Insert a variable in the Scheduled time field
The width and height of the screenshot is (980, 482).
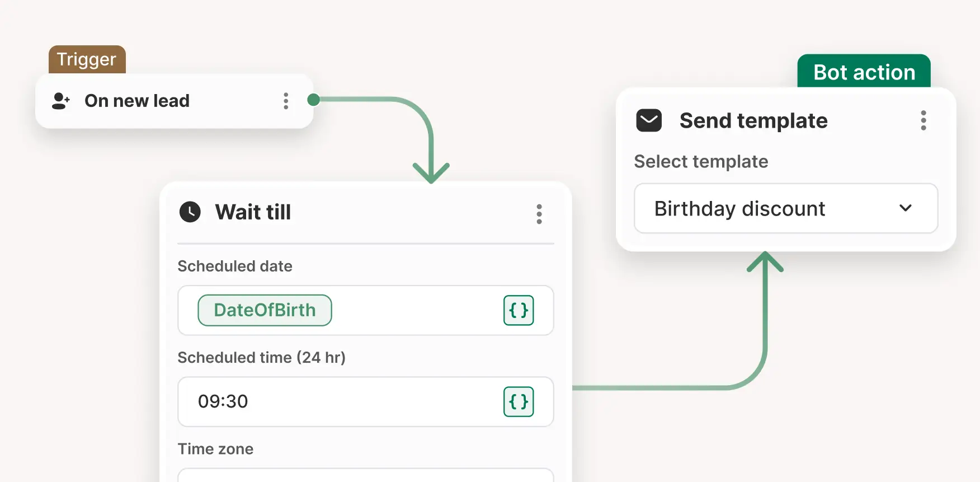click(x=519, y=401)
